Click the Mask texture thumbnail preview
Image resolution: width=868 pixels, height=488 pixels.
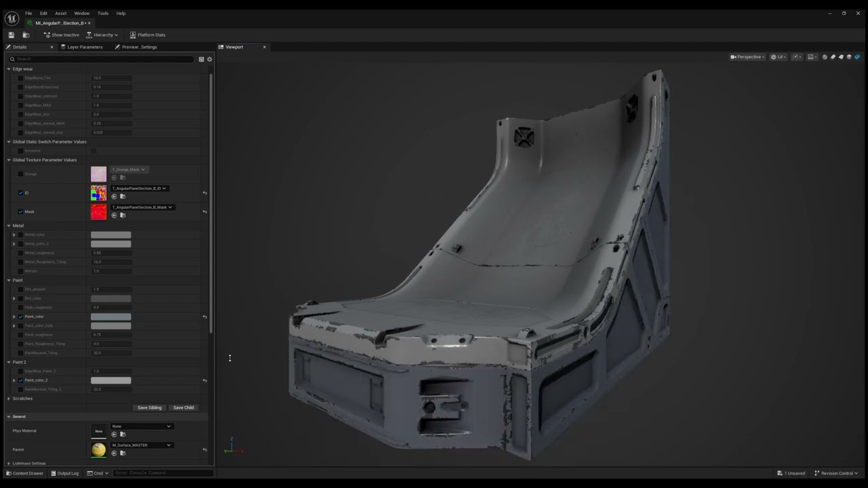point(99,211)
